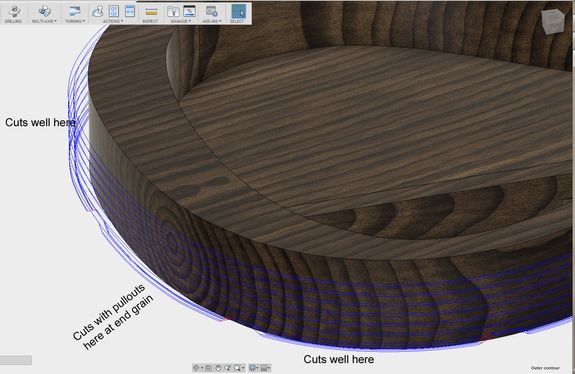Click the Drilling panel label
The image size is (575, 374).
tap(14, 21)
